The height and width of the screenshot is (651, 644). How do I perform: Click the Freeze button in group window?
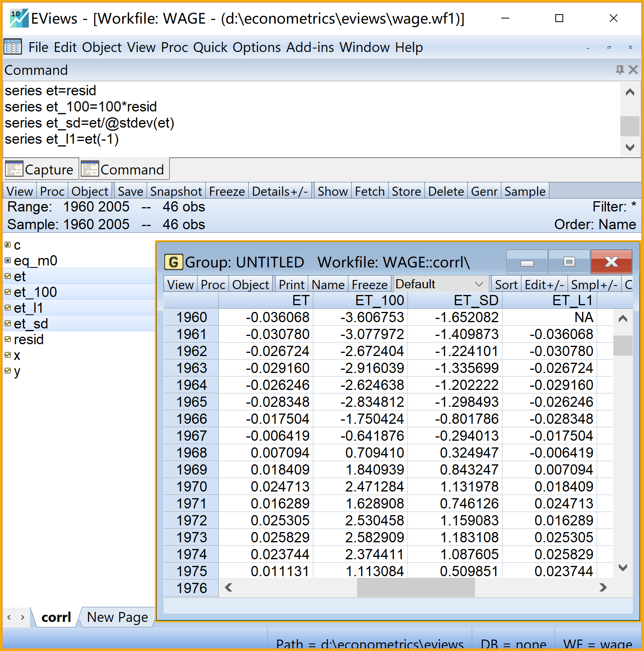(x=369, y=285)
